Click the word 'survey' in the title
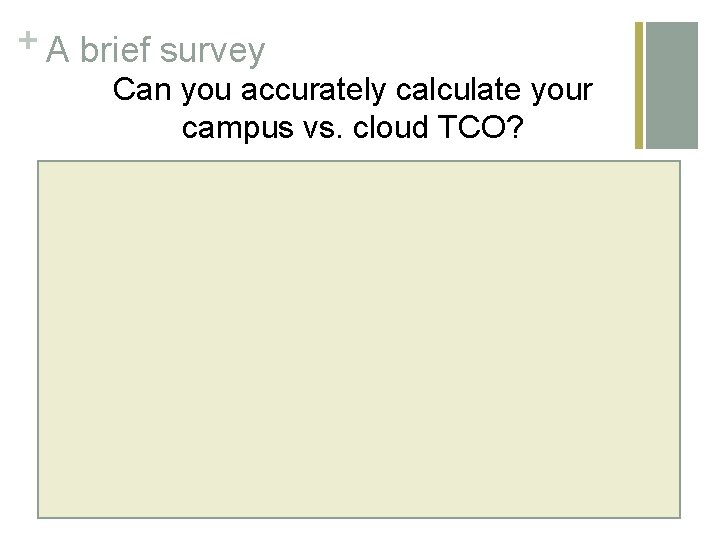The height and width of the screenshot is (540, 720). pyautogui.click(x=213, y=51)
